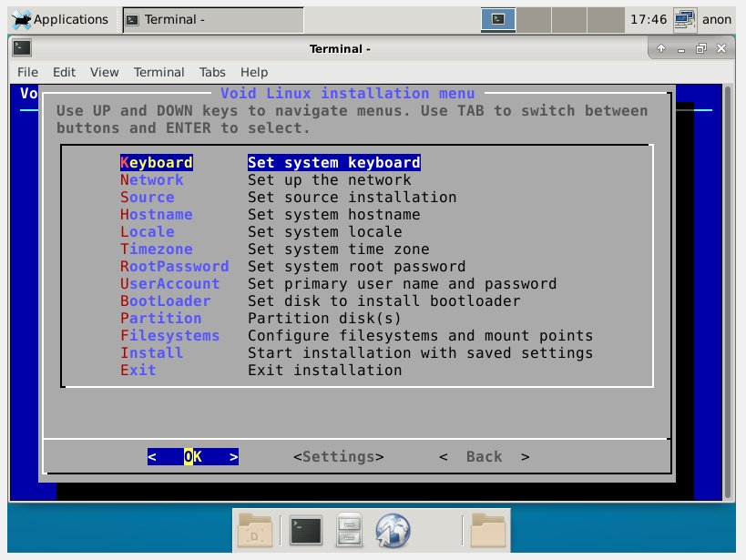Minimize the Terminal window

click(680, 49)
